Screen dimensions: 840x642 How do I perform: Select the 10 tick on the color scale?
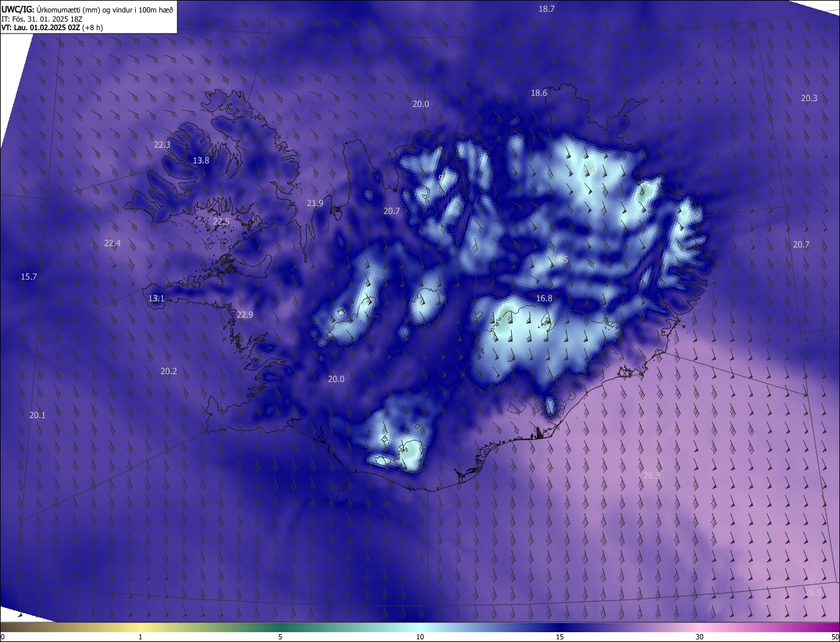420,637
